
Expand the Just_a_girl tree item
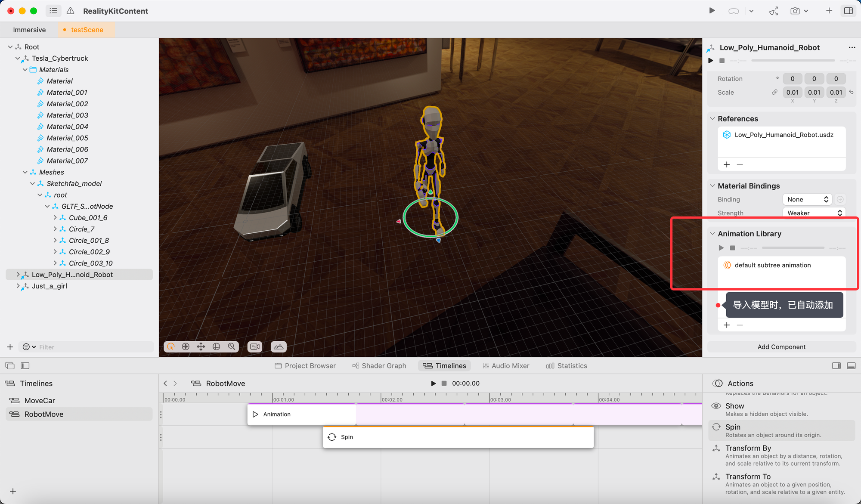click(18, 286)
